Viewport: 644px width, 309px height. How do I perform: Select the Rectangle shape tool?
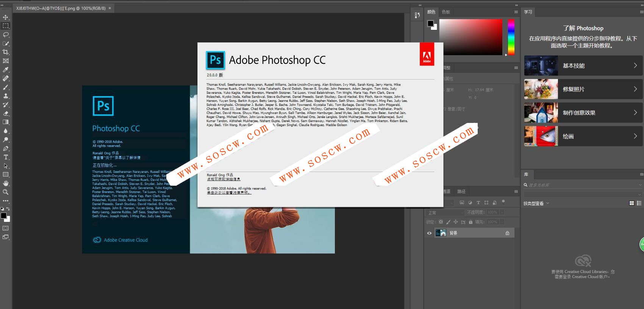(x=6, y=174)
